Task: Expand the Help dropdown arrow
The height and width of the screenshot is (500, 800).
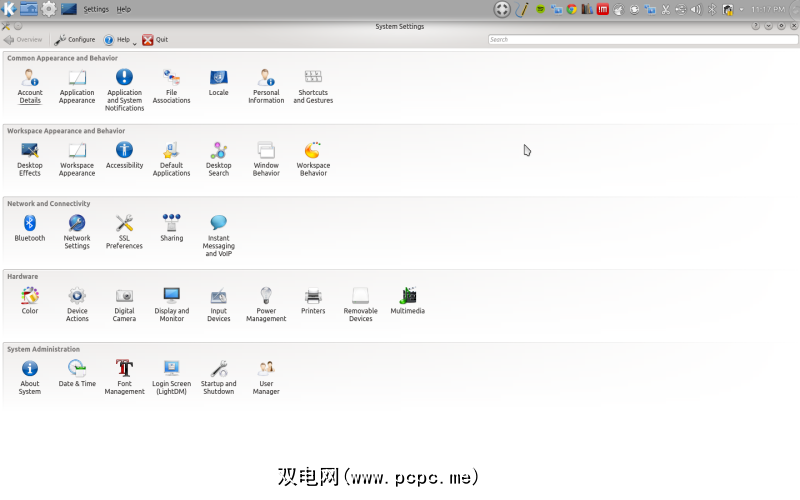Action: coord(135,43)
